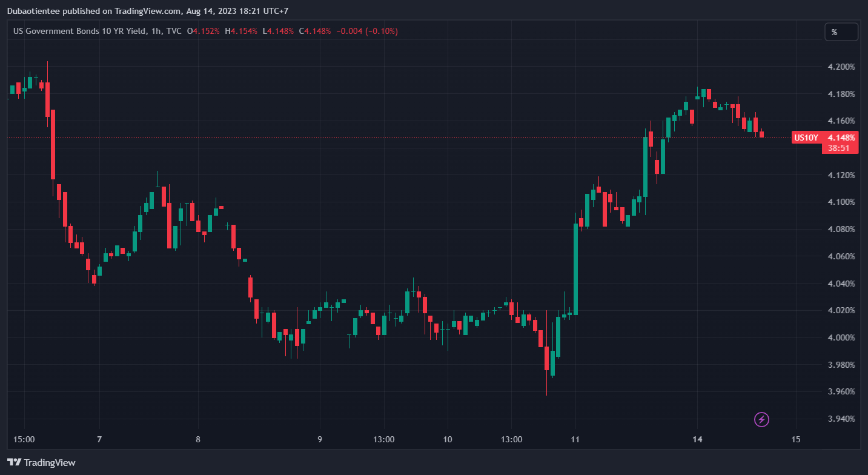Open the US Government Bonds 10 YR Yield title
Viewport: 868px width, 475px height.
point(79,31)
